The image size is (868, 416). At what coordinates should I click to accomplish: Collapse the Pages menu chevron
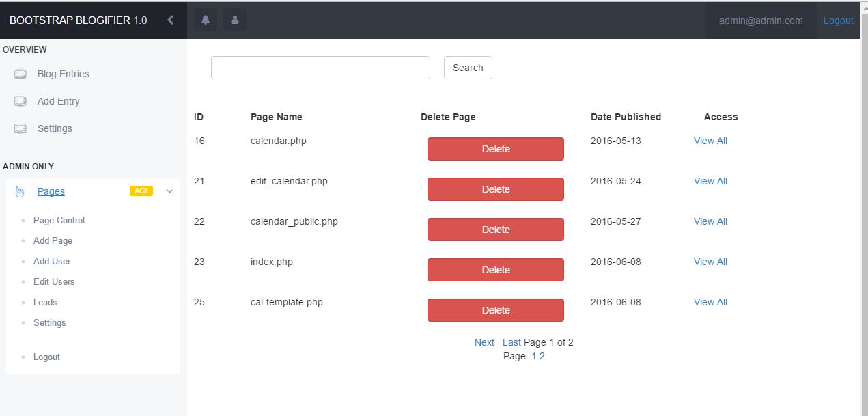click(170, 191)
